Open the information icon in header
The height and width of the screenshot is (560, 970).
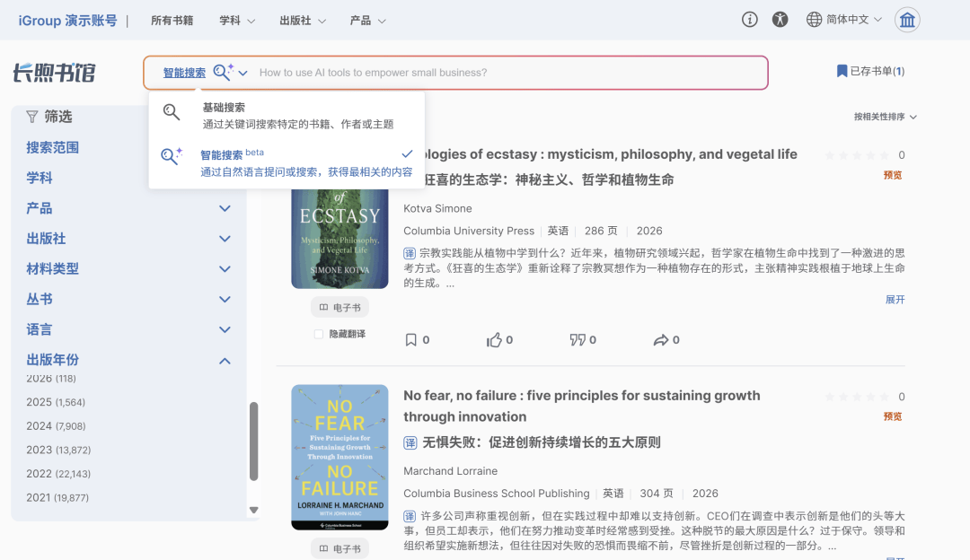pos(749,20)
